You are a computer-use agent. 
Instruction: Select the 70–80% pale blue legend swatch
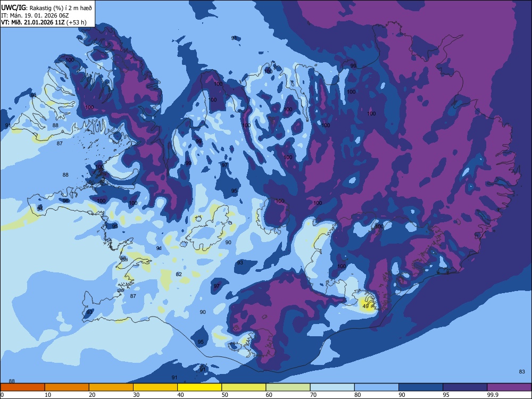tap(332, 387)
